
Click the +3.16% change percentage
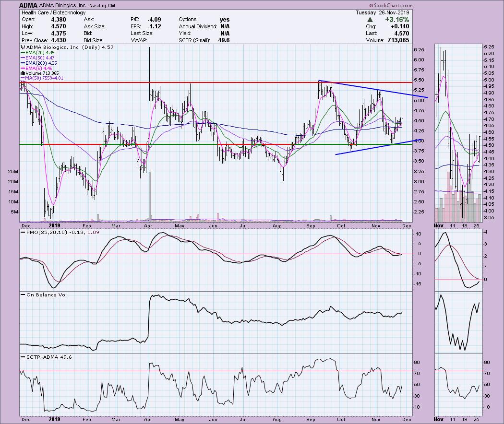tap(397, 20)
